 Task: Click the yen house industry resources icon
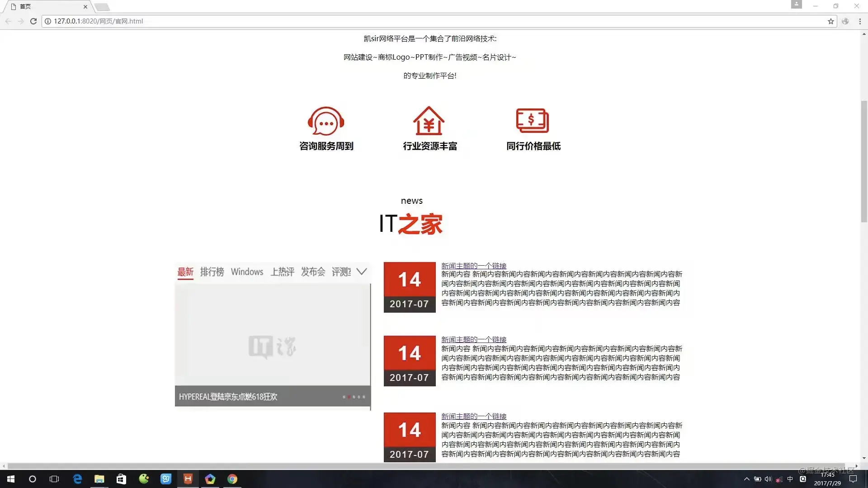pos(429,121)
